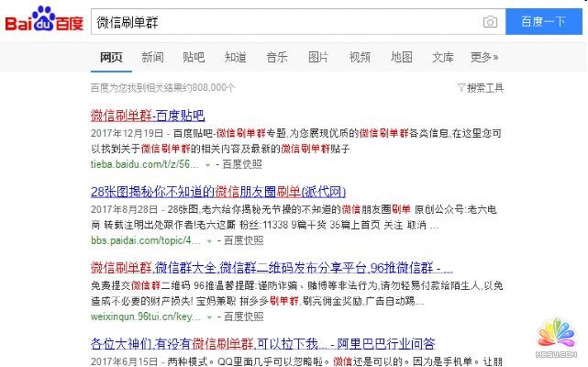Image resolution: width=588 pixels, height=367 pixels.
Task: Expand dropdown arrow next to weixinqun.96tui.cn URL
Action: (x=210, y=317)
